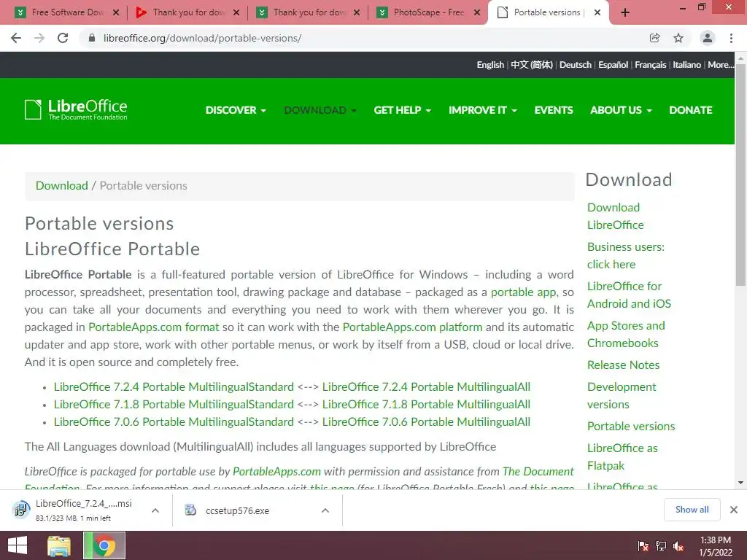Switch language to Italiano

[686, 65]
